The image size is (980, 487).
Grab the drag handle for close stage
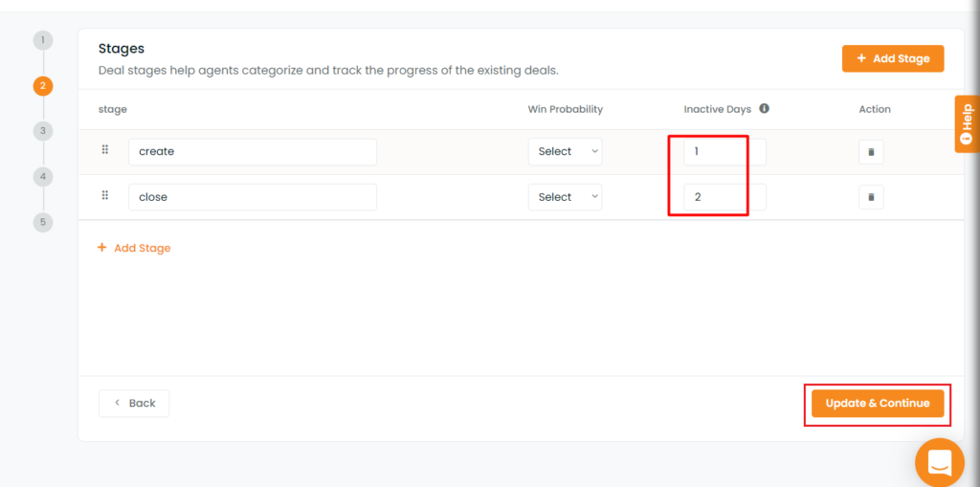[x=105, y=195]
